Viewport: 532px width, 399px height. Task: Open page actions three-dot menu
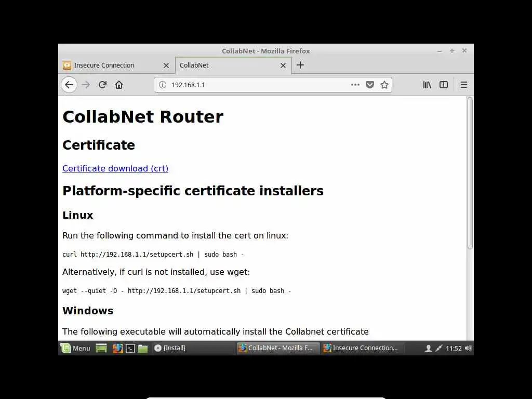pos(355,85)
